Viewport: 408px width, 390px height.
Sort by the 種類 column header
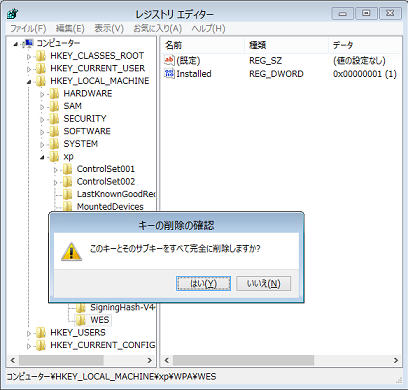point(286,45)
